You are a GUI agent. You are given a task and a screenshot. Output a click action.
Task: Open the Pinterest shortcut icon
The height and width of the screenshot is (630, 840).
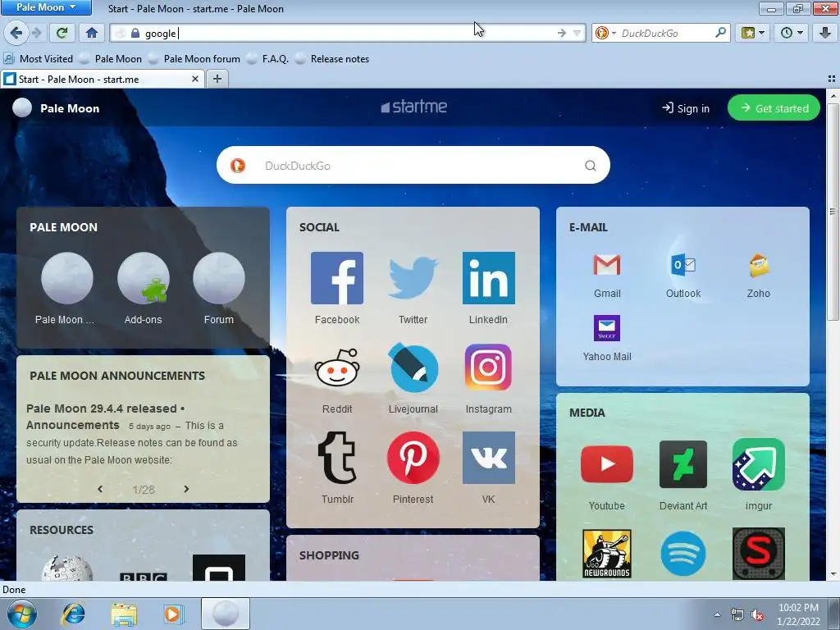413,458
